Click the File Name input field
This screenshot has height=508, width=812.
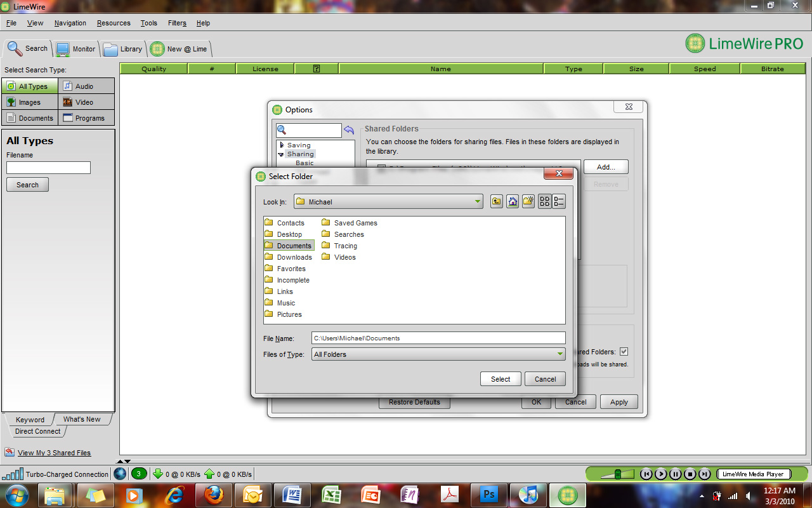tap(438, 338)
